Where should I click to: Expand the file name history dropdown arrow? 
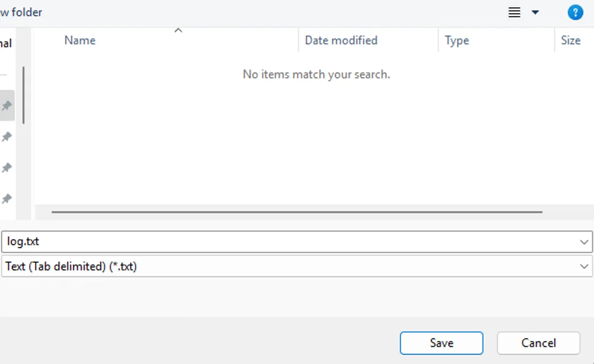point(584,242)
